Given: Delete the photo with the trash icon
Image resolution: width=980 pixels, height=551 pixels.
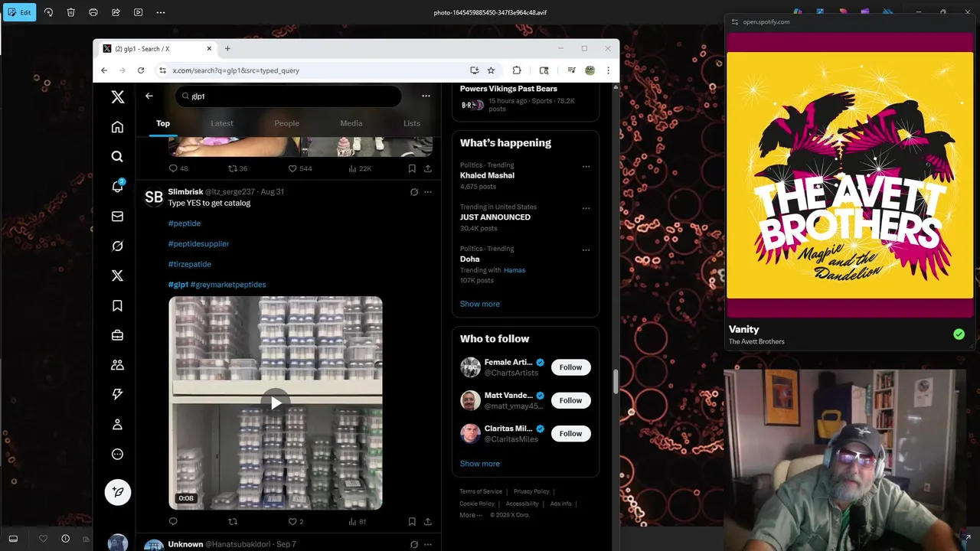Looking at the screenshot, I should (x=70, y=12).
